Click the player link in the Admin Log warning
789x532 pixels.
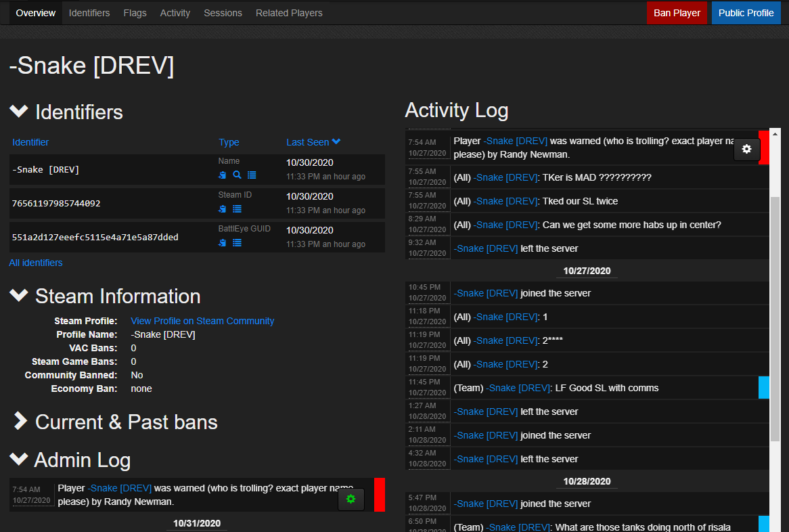(x=120, y=488)
